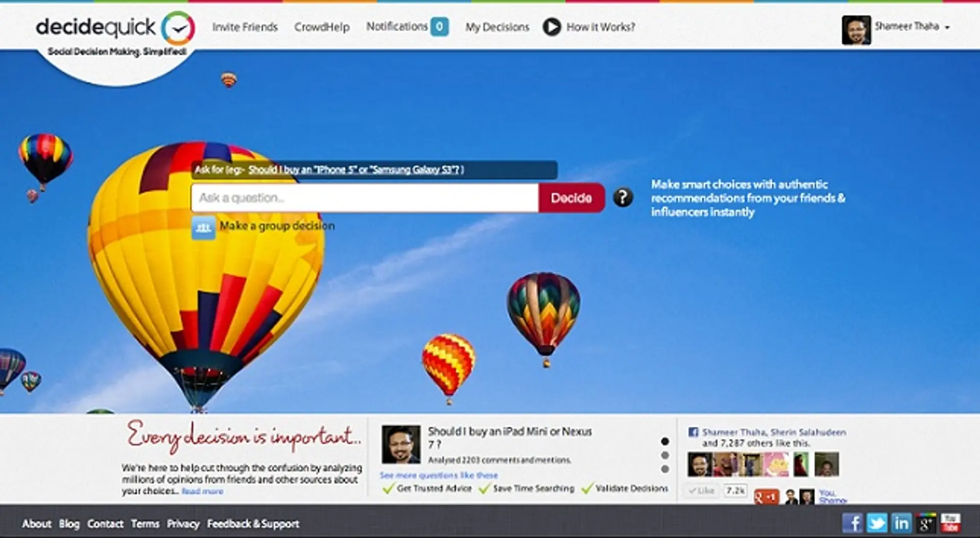
Task: Click the decidequick clock logo
Action: (x=178, y=28)
